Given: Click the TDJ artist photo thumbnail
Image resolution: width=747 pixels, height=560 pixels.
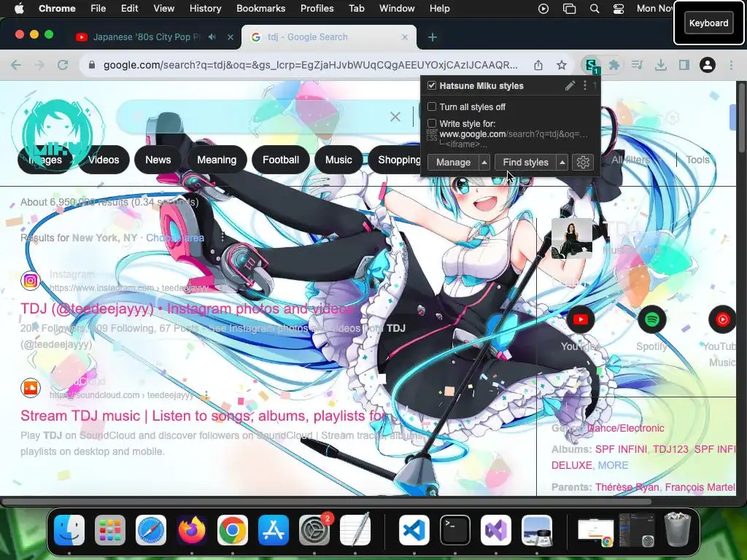Looking at the screenshot, I should tap(572, 238).
